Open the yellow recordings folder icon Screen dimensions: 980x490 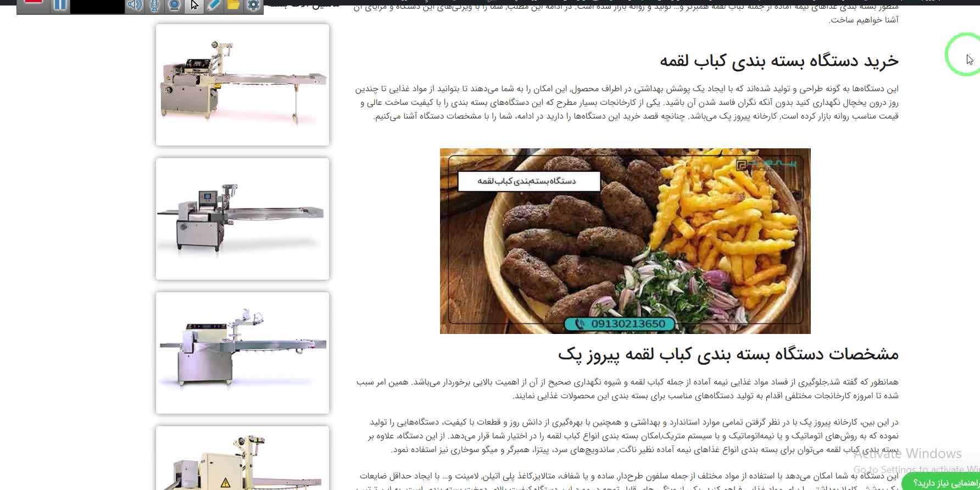[x=233, y=5]
